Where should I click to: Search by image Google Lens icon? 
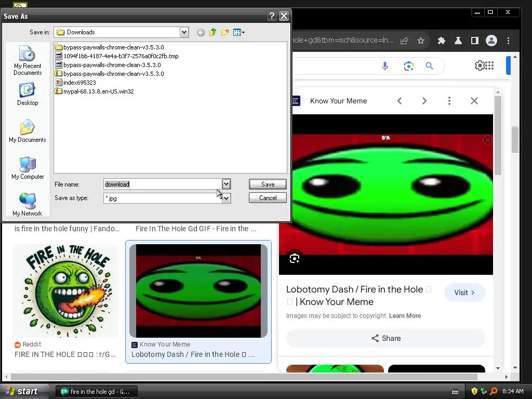408,66
